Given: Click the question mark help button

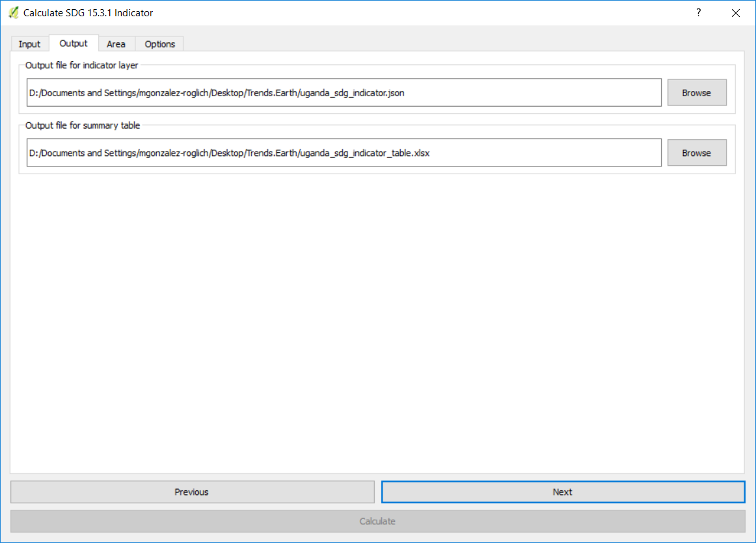Looking at the screenshot, I should coord(698,12).
